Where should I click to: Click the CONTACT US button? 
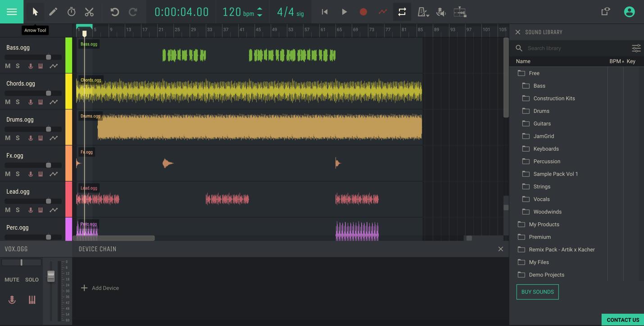pyautogui.click(x=623, y=320)
